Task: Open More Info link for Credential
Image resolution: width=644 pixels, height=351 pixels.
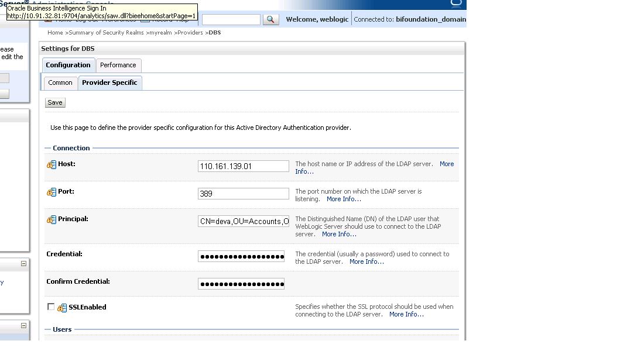Action: point(366,261)
